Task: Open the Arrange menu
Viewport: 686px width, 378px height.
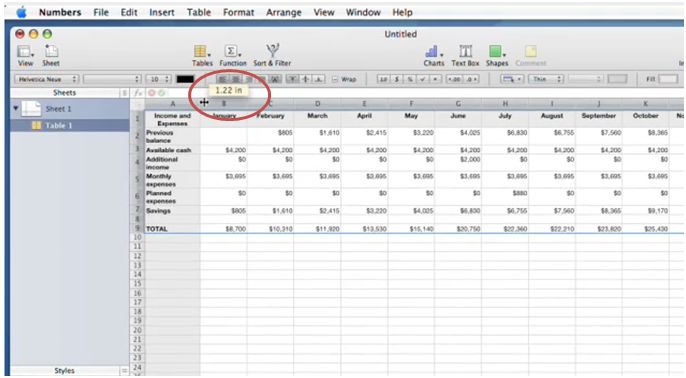Action: pyautogui.click(x=284, y=12)
